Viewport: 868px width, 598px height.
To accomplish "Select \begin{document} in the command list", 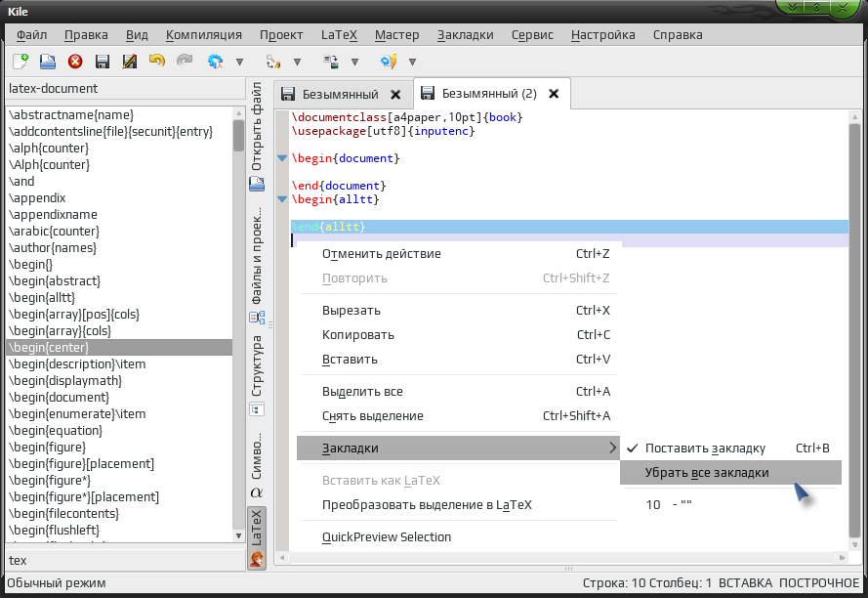I will pos(119,398).
